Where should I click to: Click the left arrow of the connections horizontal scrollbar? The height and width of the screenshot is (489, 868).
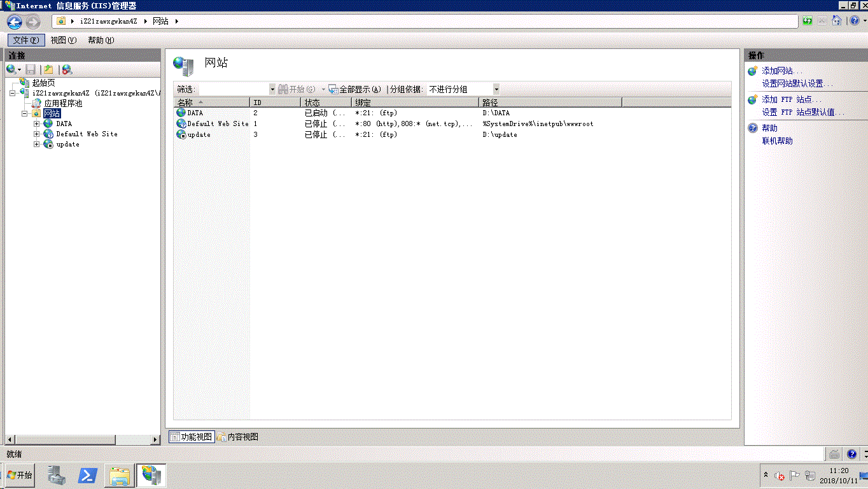click(x=10, y=439)
